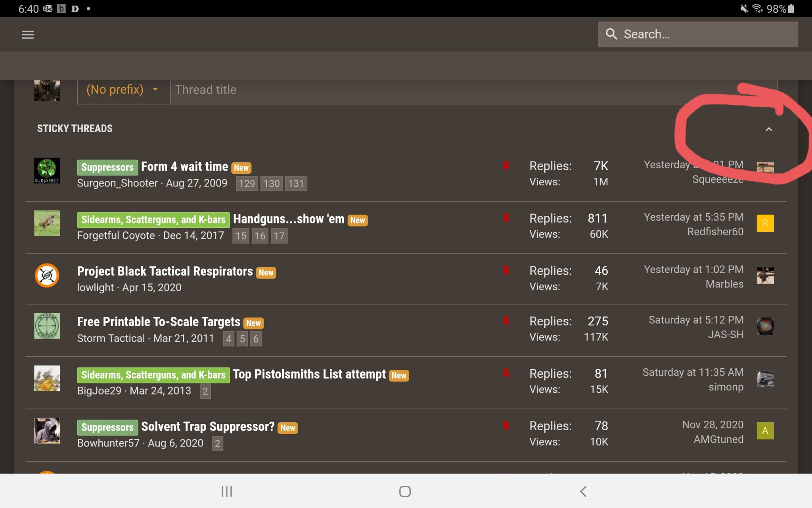This screenshot has height=508, width=812.
Task: Go to page 131 of Form 4 wait time
Action: (x=296, y=184)
